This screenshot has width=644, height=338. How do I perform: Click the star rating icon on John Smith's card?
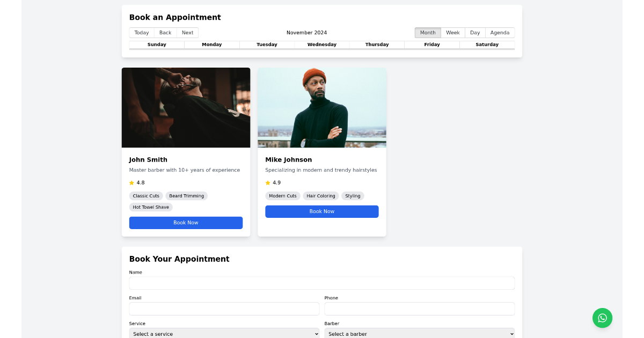(131, 182)
